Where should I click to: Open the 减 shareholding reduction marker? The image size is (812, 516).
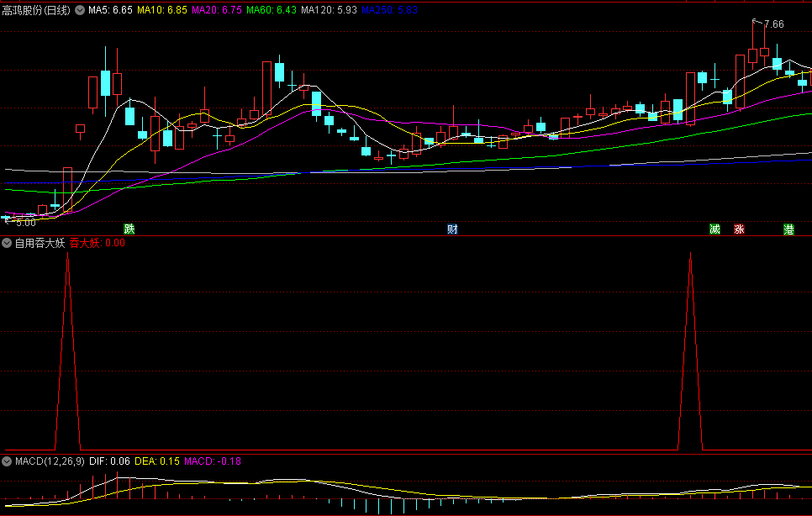click(715, 229)
